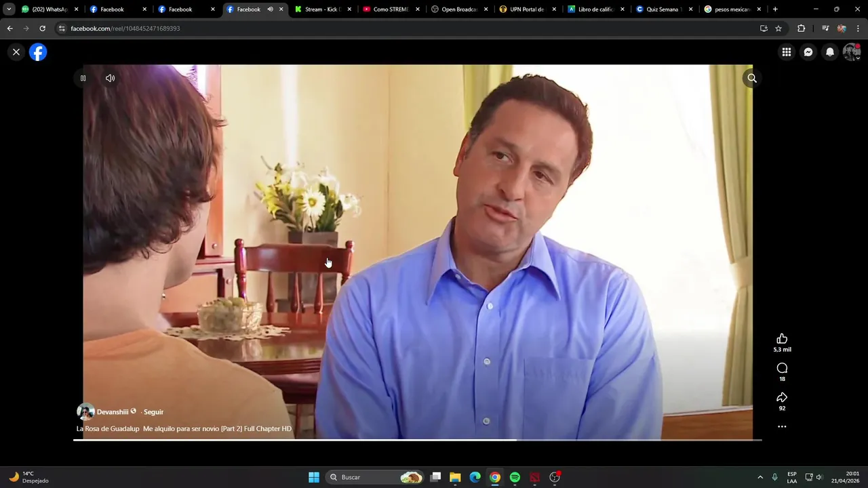Launch Microsoft Edge from the taskbar

[475, 477]
